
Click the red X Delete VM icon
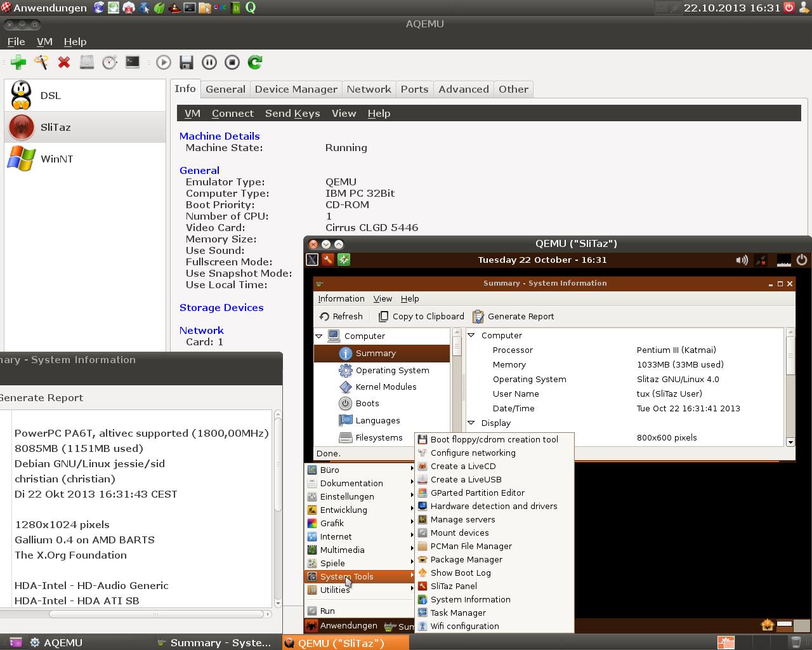(x=64, y=62)
